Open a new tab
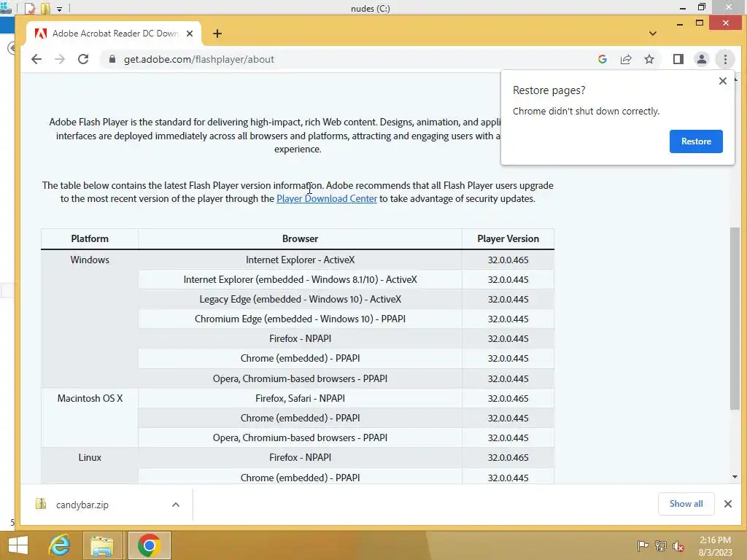 point(217,34)
